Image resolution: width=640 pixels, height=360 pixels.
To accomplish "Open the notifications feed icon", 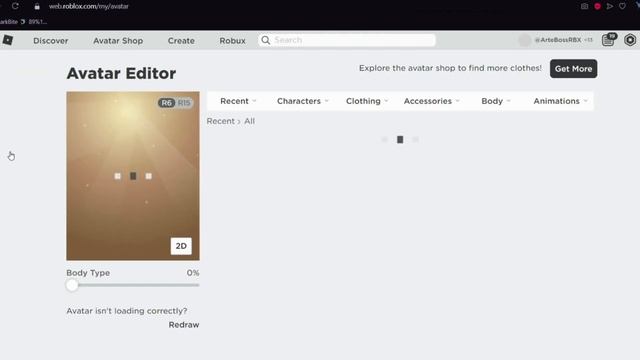I will [x=608, y=40].
